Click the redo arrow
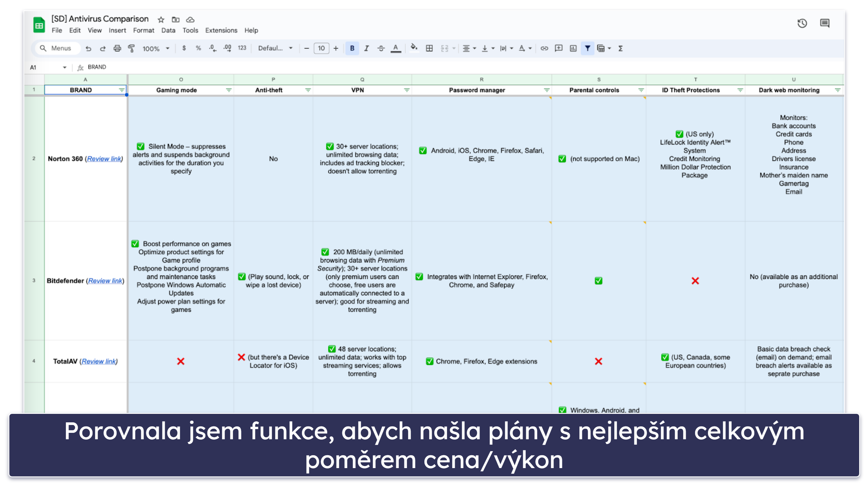This screenshot has width=868, height=483. pos(103,48)
